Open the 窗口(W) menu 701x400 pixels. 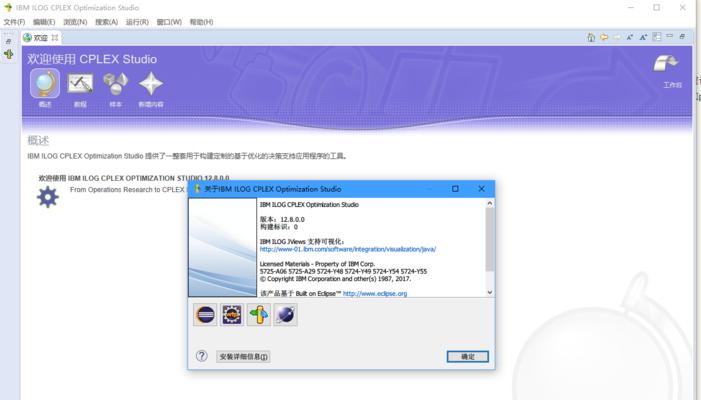click(169, 22)
